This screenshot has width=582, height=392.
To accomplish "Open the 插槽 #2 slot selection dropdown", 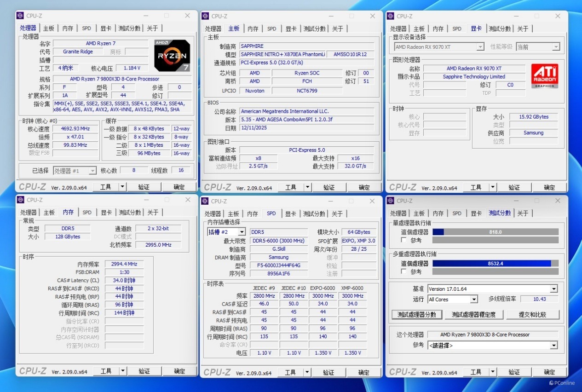I will point(226,232).
